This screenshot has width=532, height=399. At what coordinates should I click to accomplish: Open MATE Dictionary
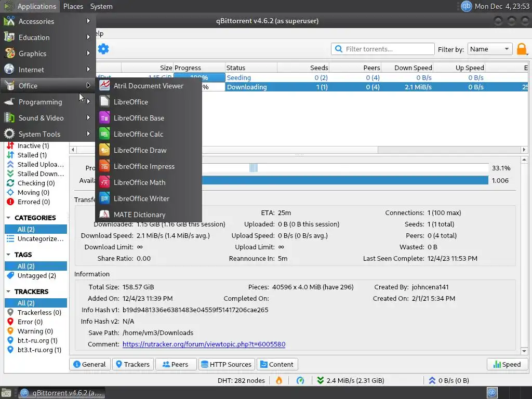tap(149, 215)
